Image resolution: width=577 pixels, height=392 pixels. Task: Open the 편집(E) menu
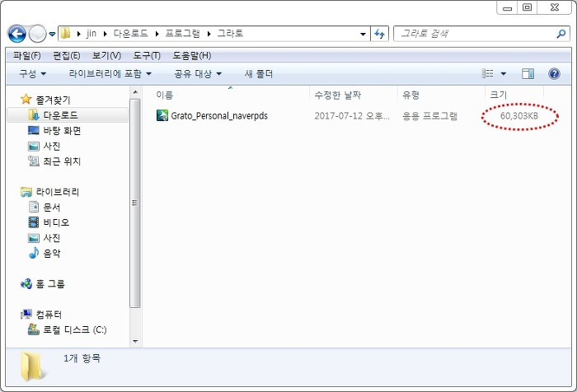[x=67, y=55]
